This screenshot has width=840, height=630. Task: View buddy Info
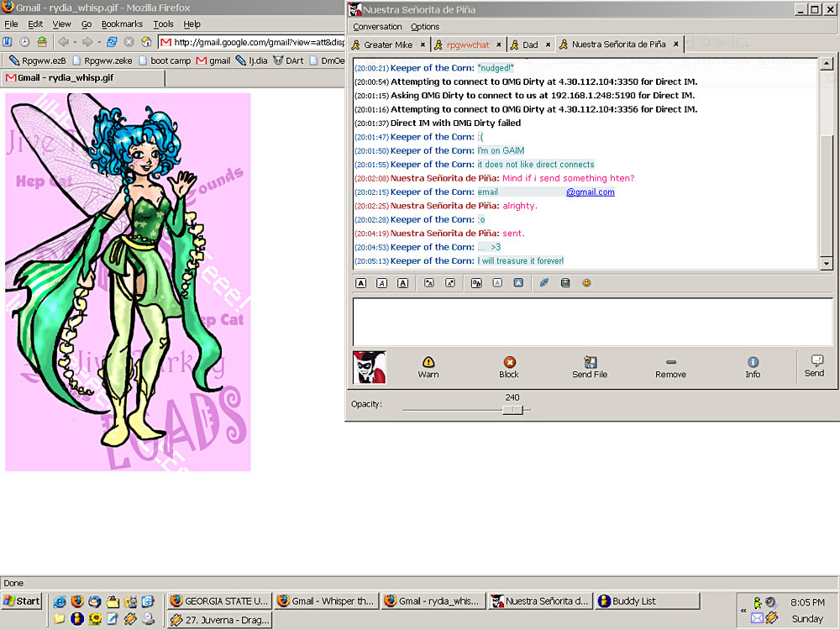tap(753, 368)
